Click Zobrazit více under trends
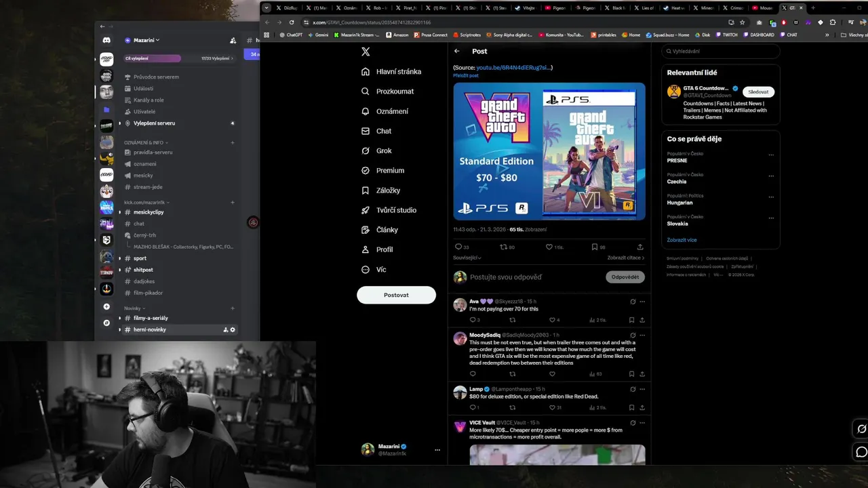Screen dimensions: 868x488 pos(682,240)
